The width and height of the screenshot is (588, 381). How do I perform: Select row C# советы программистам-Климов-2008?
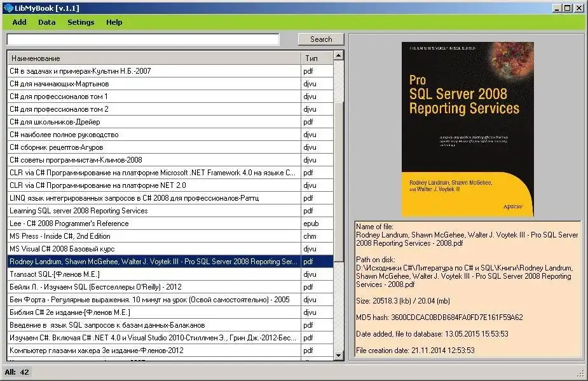(170, 160)
